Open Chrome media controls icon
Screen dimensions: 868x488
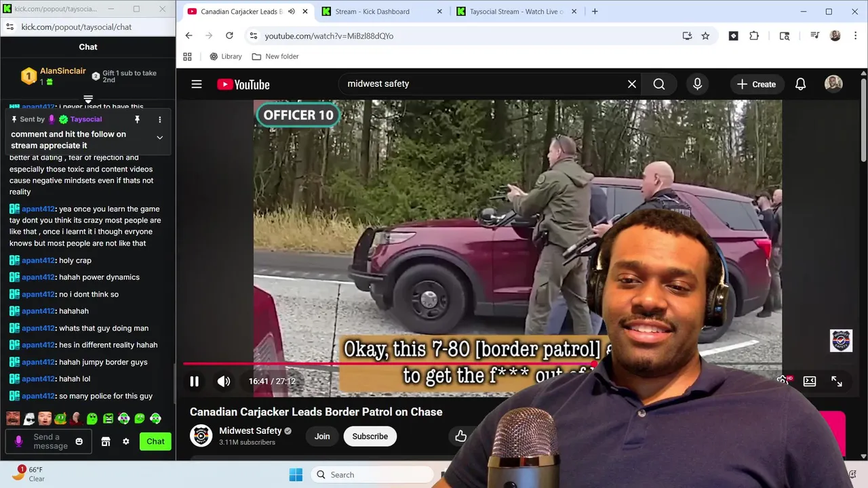pyautogui.click(x=815, y=36)
